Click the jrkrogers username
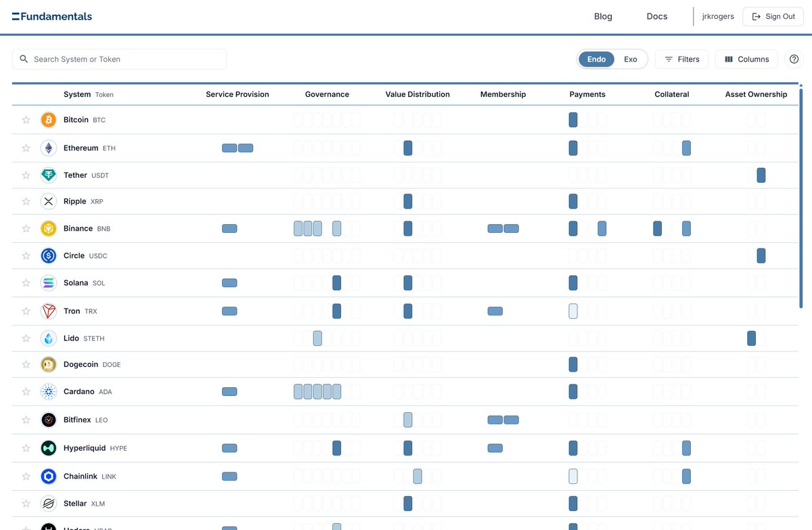 [718, 16]
